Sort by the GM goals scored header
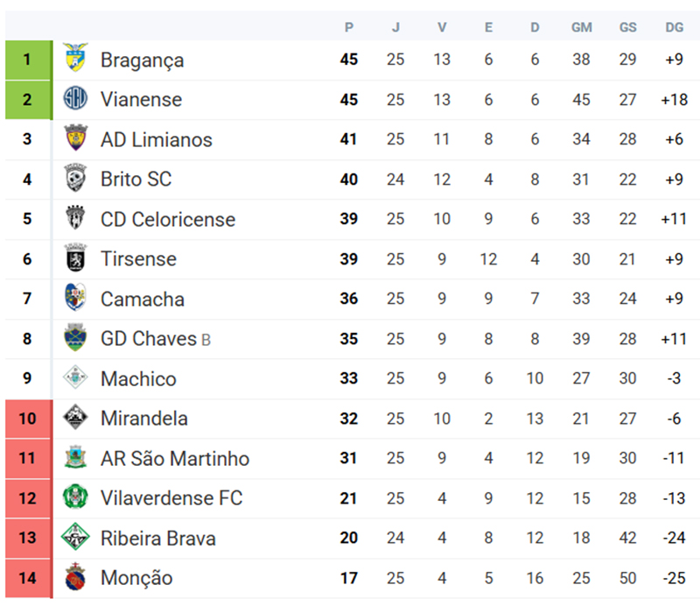The image size is (700, 606). 581,27
